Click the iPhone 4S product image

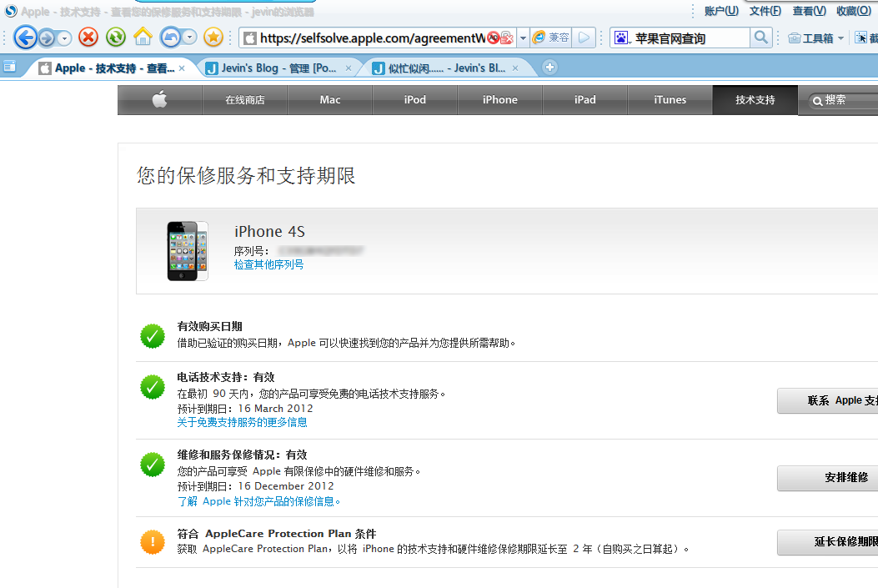coord(188,251)
